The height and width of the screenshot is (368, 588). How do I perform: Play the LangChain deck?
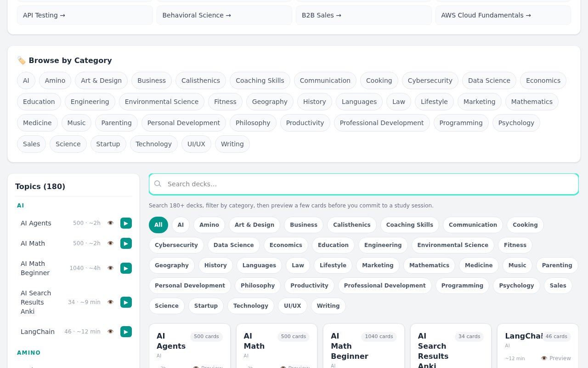126,332
